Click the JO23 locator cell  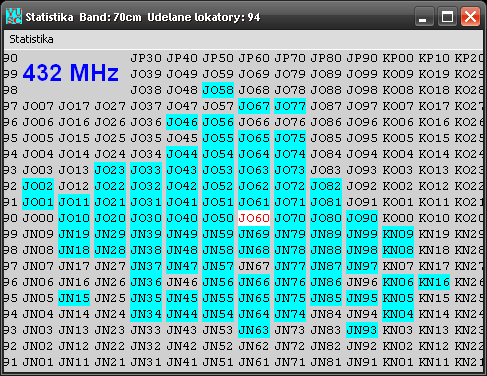point(110,170)
